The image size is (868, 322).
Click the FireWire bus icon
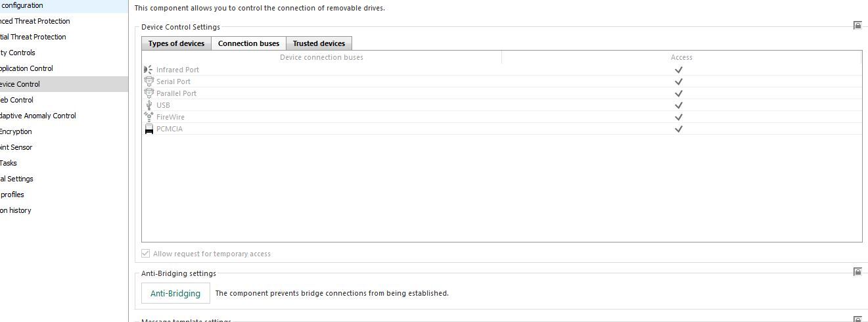point(148,117)
